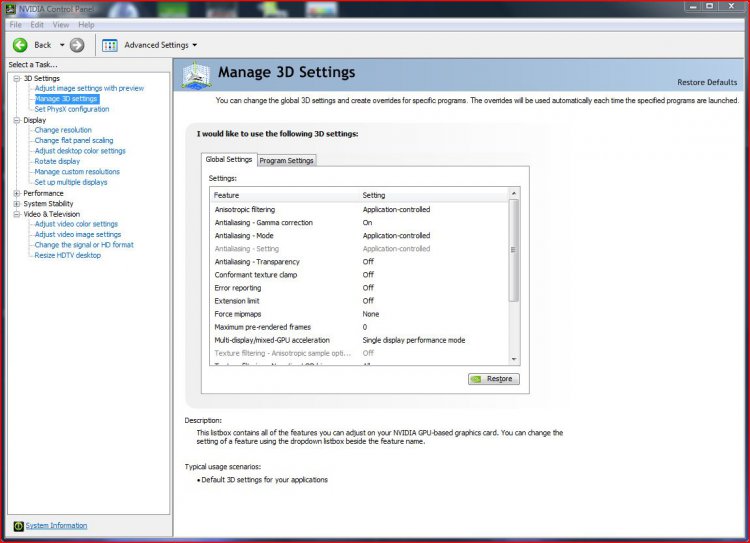The height and width of the screenshot is (543, 750).
Task: Open the Change resolution task
Action: pos(63,130)
